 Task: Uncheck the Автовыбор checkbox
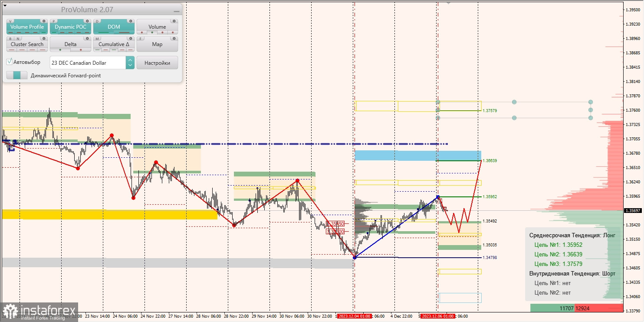(x=9, y=62)
